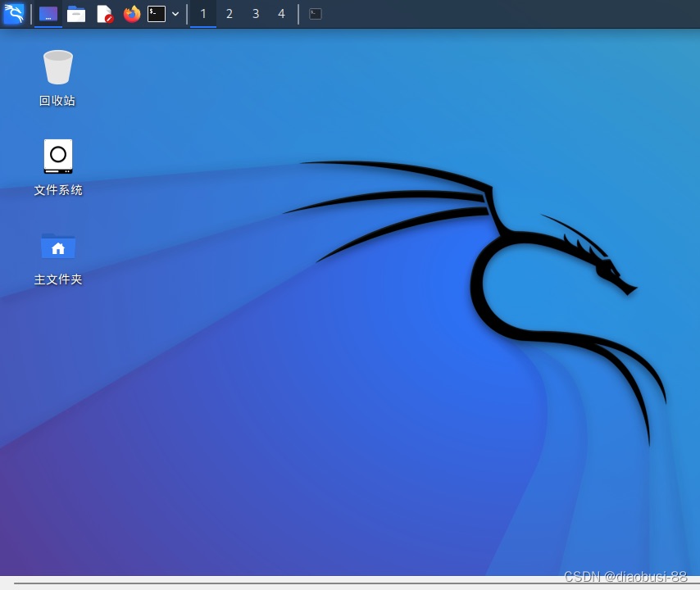
Task: Click the 回收站 label text
Action: pos(57,101)
